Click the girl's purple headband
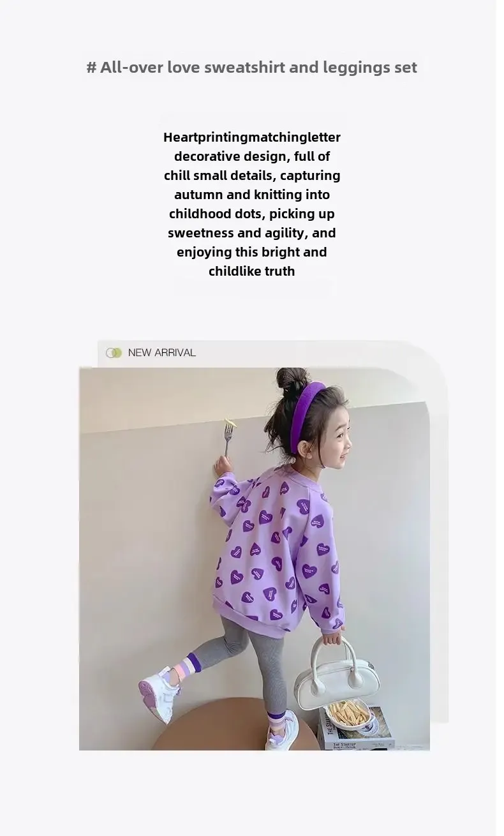 click(305, 416)
